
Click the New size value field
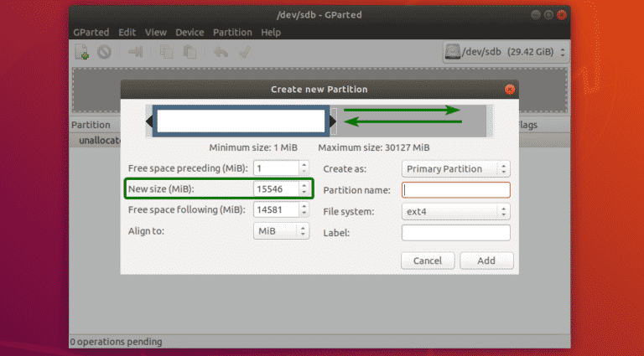277,189
